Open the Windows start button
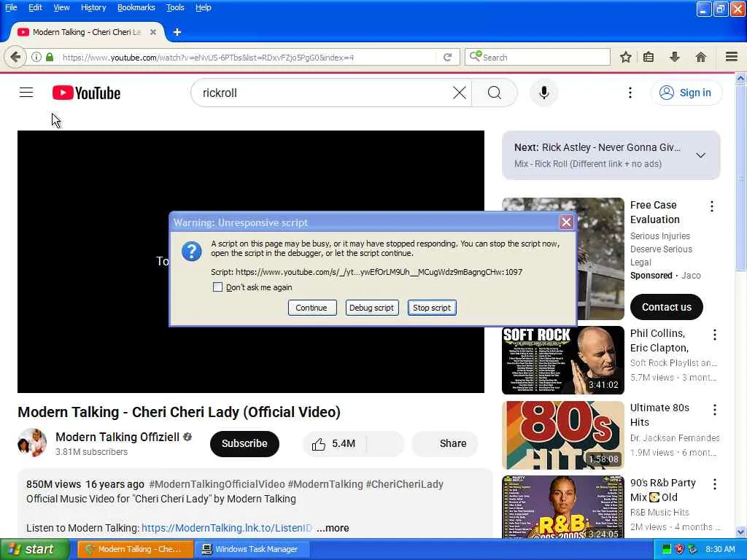Screen dimensions: 747x560 (x=35, y=549)
